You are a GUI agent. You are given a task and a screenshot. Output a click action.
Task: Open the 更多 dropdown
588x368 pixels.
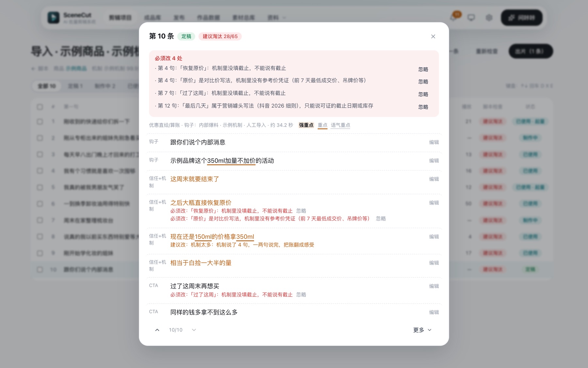click(422, 330)
